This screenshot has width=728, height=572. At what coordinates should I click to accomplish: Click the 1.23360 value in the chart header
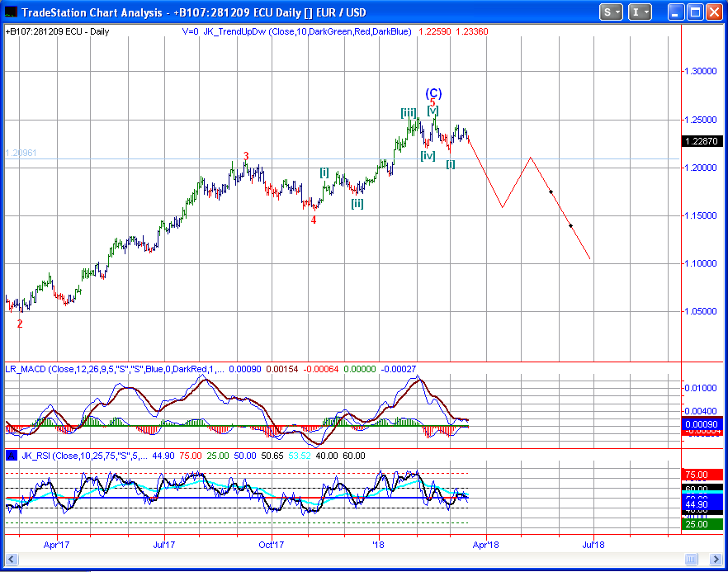point(472,31)
